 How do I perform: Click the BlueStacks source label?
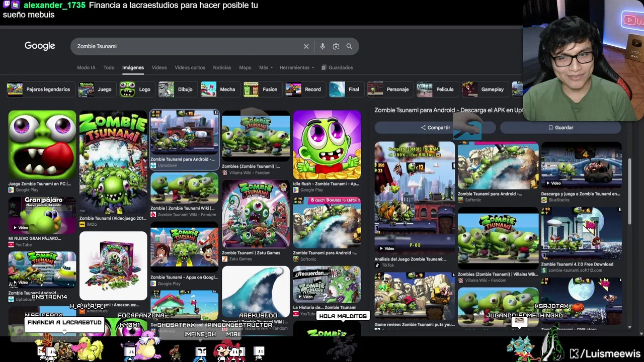558,200
